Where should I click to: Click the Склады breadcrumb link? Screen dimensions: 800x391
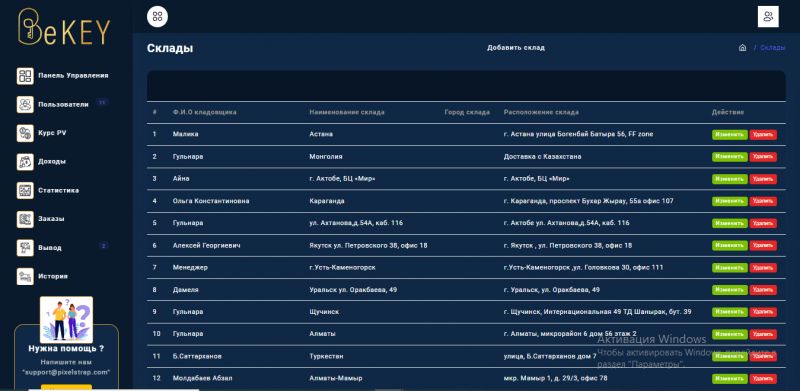pos(772,47)
